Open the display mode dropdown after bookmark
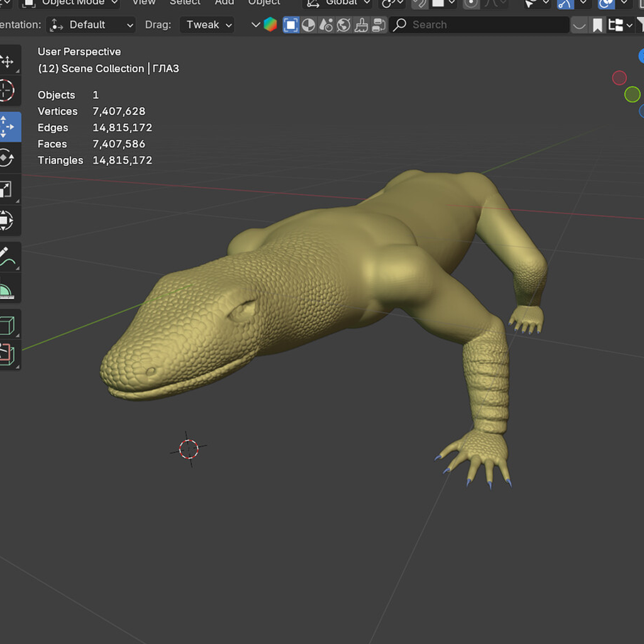The height and width of the screenshot is (644, 644). pos(620,25)
